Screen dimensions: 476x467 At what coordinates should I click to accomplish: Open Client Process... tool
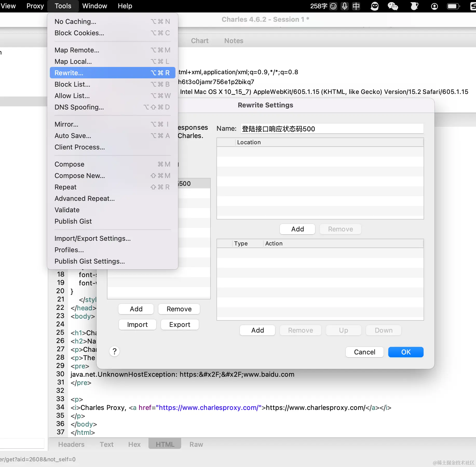[112, 147]
